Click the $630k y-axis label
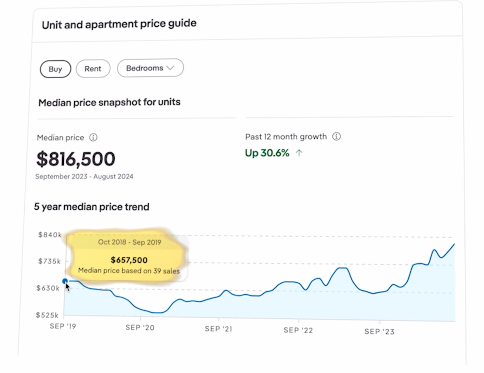Image resolution: width=484 pixels, height=373 pixels. 48,288
